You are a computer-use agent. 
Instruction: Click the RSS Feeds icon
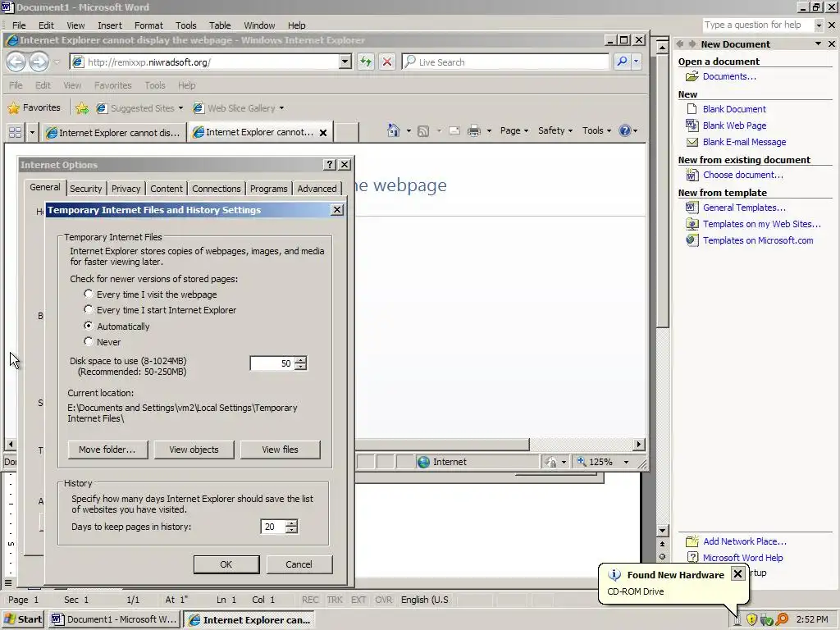click(x=423, y=130)
